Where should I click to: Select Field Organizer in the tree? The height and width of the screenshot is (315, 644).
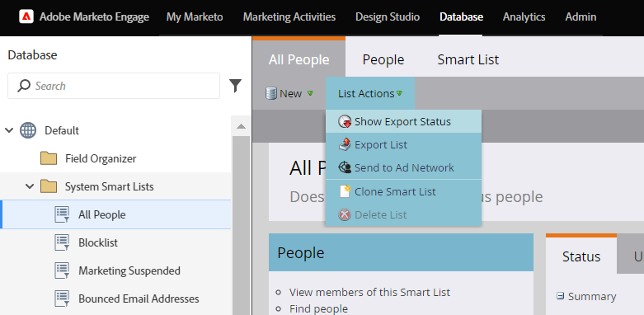click(101, 158)
